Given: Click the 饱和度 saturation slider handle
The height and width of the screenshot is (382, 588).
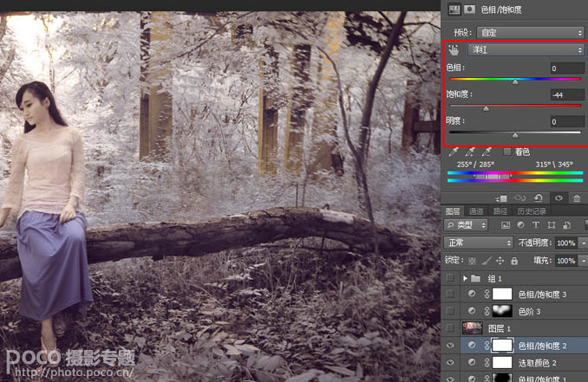Looking at the screenshot, I should (x=486, y=109).
